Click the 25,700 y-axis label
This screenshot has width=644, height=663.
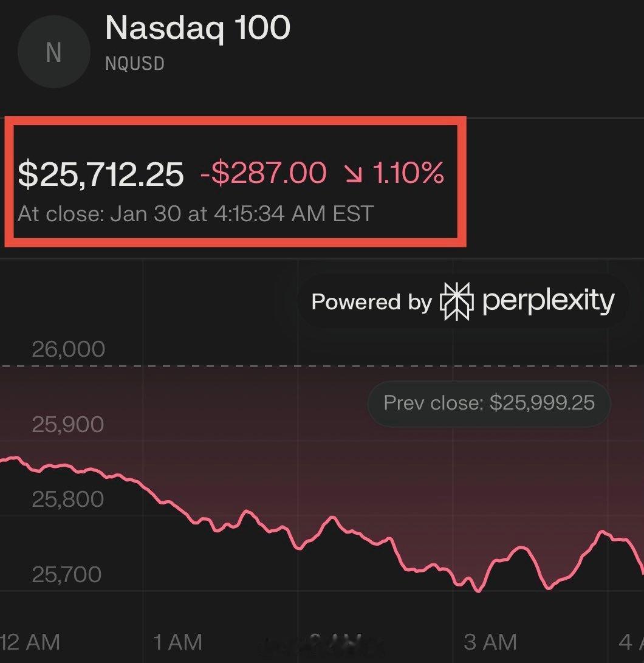pyautogui.click(x=68, y=574)
